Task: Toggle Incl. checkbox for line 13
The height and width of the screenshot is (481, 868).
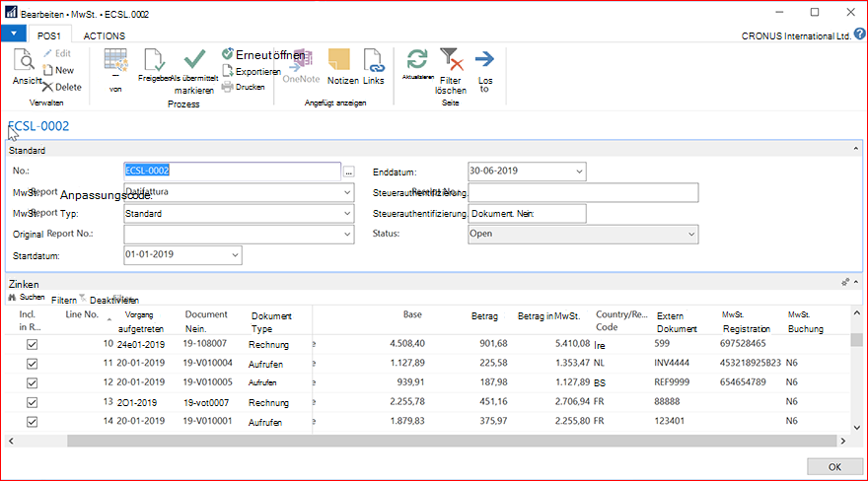Action: click(x=33, y=402)
